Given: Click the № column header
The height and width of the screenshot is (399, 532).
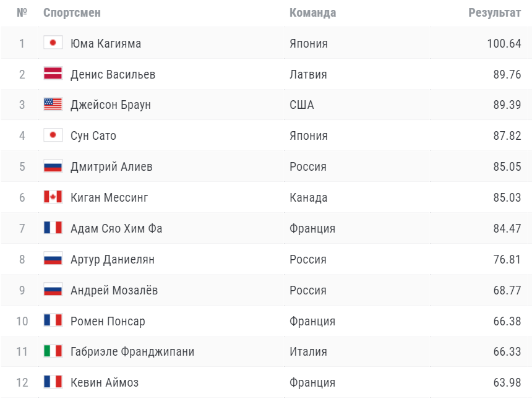Looking at the screenshot, I should pyautogui.click(x=22, y=13).
